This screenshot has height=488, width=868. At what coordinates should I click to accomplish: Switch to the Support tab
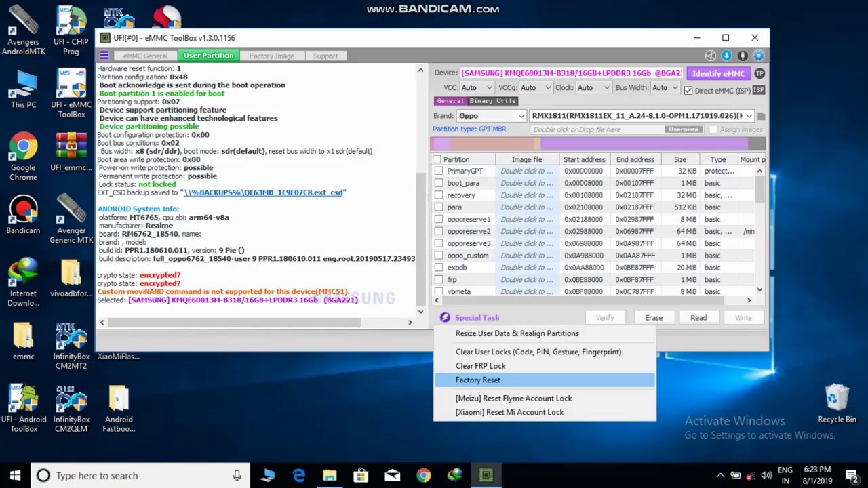coord(325,56)
